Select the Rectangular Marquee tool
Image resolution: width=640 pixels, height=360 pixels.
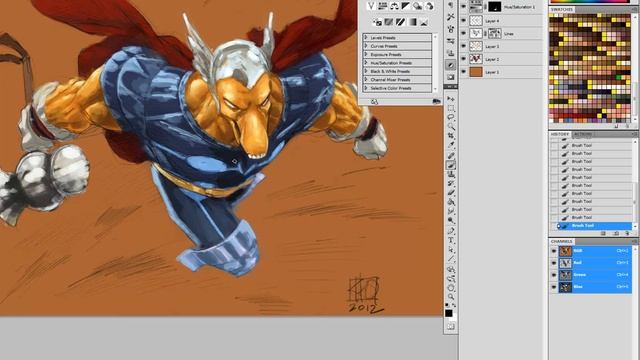tap(451, 108)
